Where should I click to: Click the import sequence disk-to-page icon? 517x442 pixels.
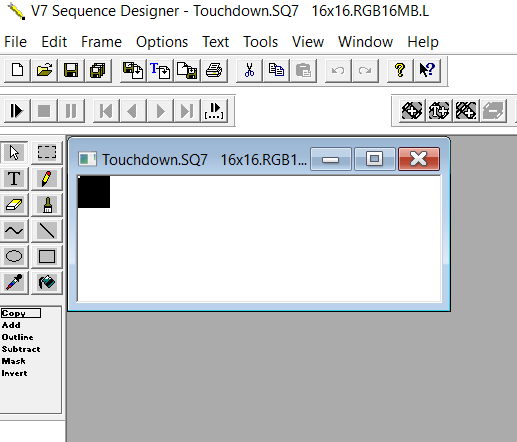coord(133,71)
